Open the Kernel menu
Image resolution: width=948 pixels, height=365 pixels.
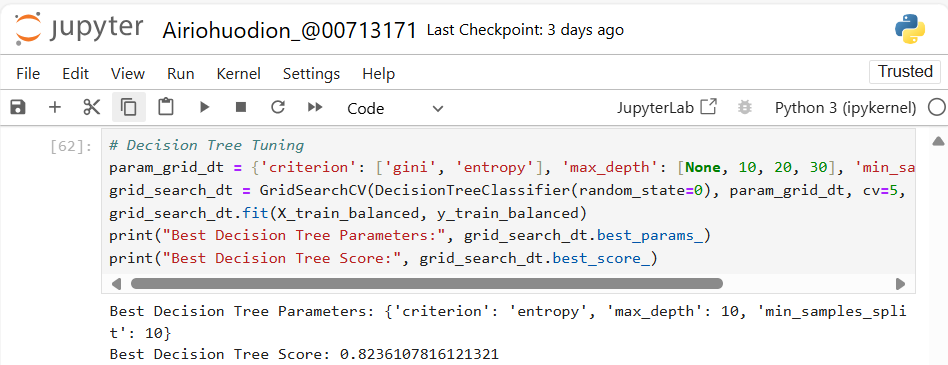239,74
